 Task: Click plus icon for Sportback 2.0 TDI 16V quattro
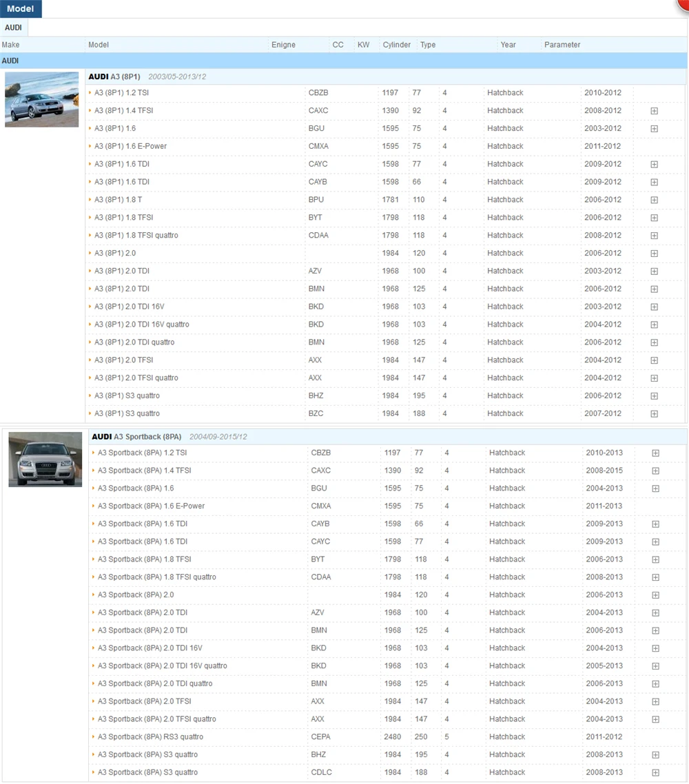point(655,666)
